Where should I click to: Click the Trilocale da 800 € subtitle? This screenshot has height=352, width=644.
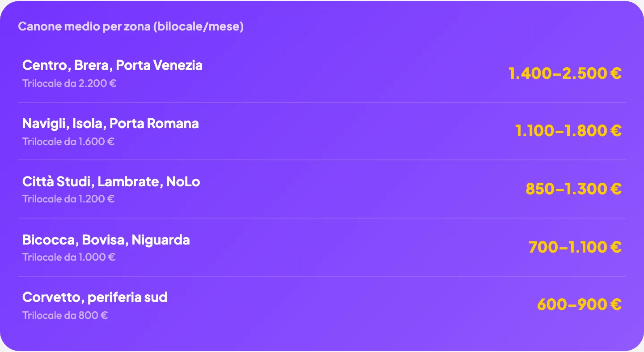pos(65,315)
